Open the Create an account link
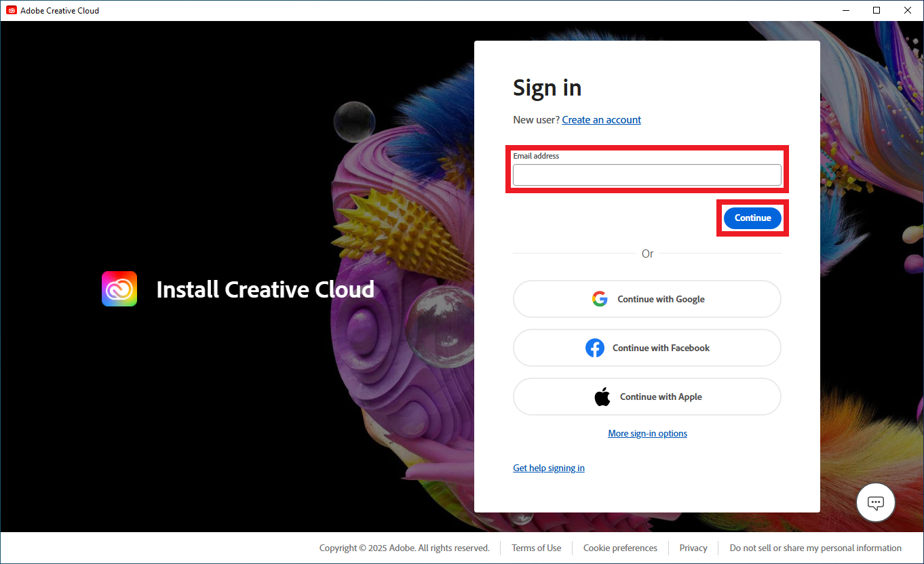 (x=601, y=120)
